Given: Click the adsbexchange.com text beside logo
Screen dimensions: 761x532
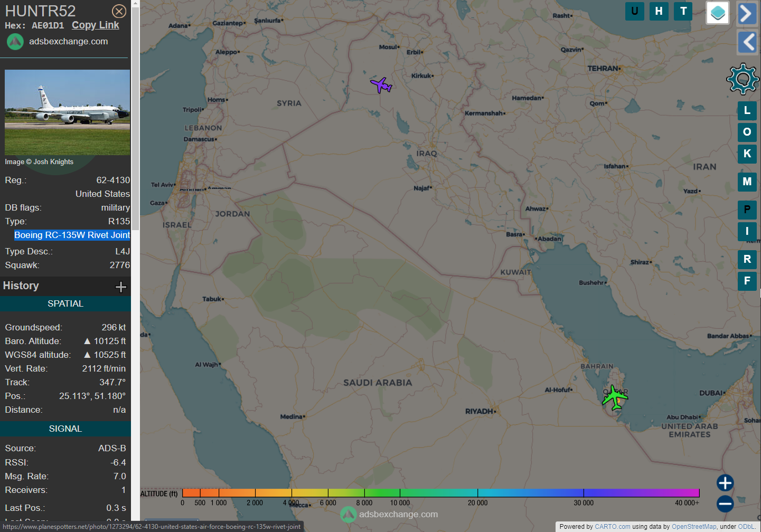Looking at the screenshot, I should click(68, 41).
